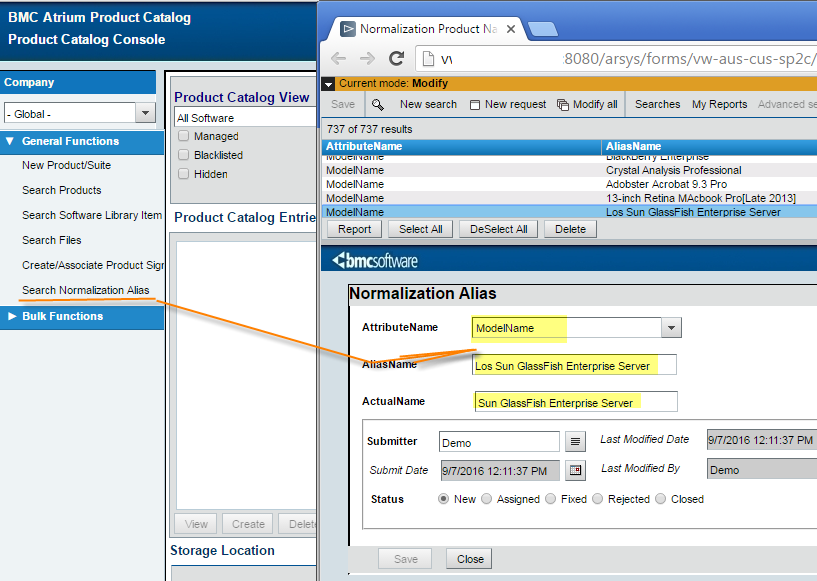The width and height of the screenshot is (817, 581).
Task: Expand the AttributeName dropdown arrow
Action: 672,328
